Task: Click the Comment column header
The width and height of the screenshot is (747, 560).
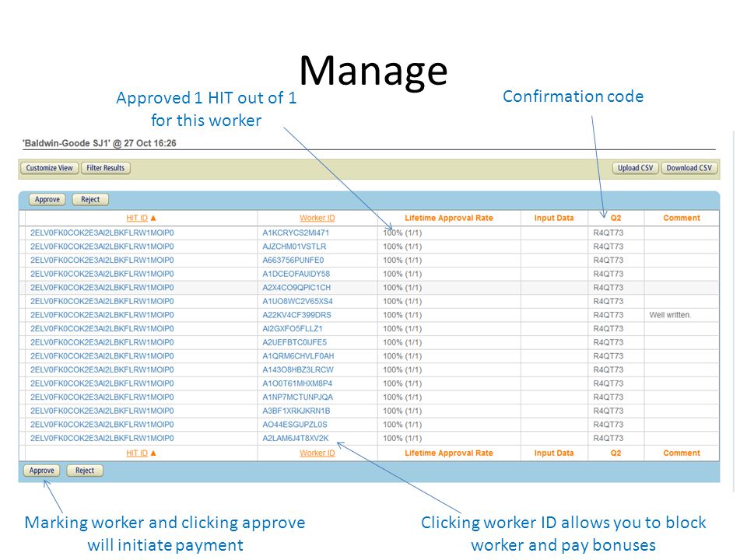Action: pos(682,218)
